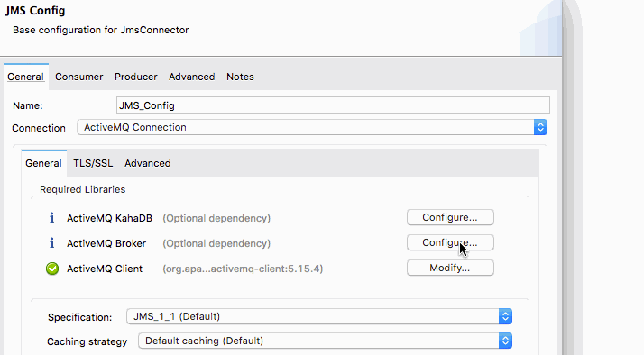The height and width of the screenshot is (355, 644).
Task: Switch to the Consumer tab
Action: tap(78, 77)
